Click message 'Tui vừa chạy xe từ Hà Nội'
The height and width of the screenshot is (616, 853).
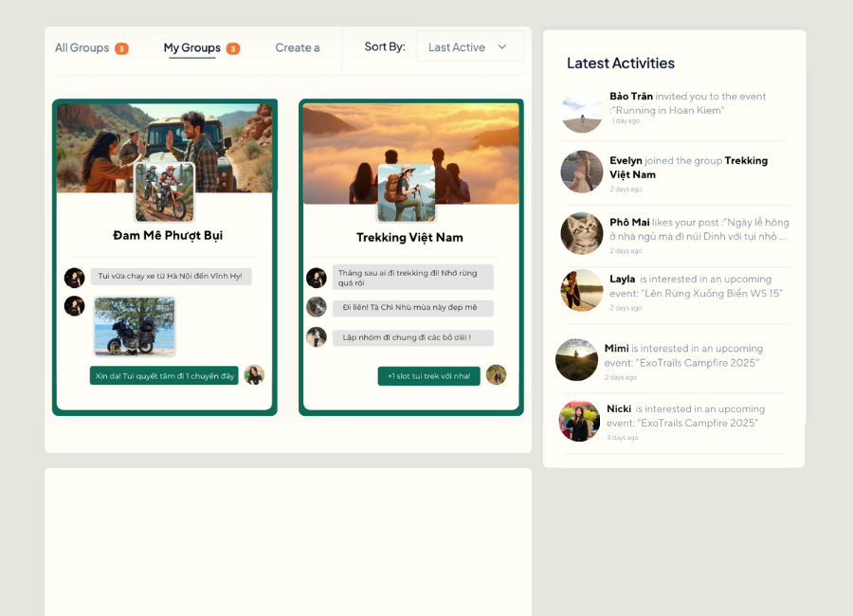click(171, 277)
